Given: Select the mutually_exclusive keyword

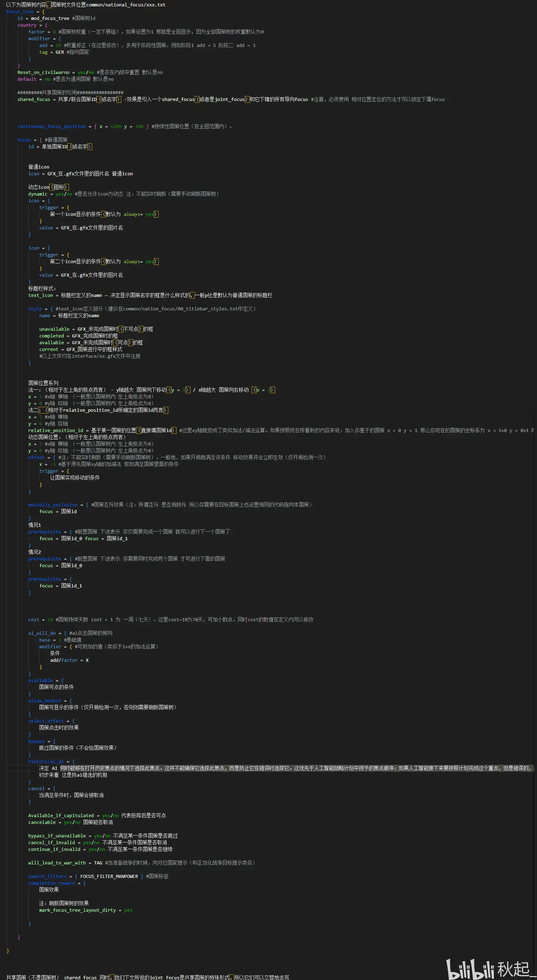Looking at the screenshot, I should [x=53, y=505].
